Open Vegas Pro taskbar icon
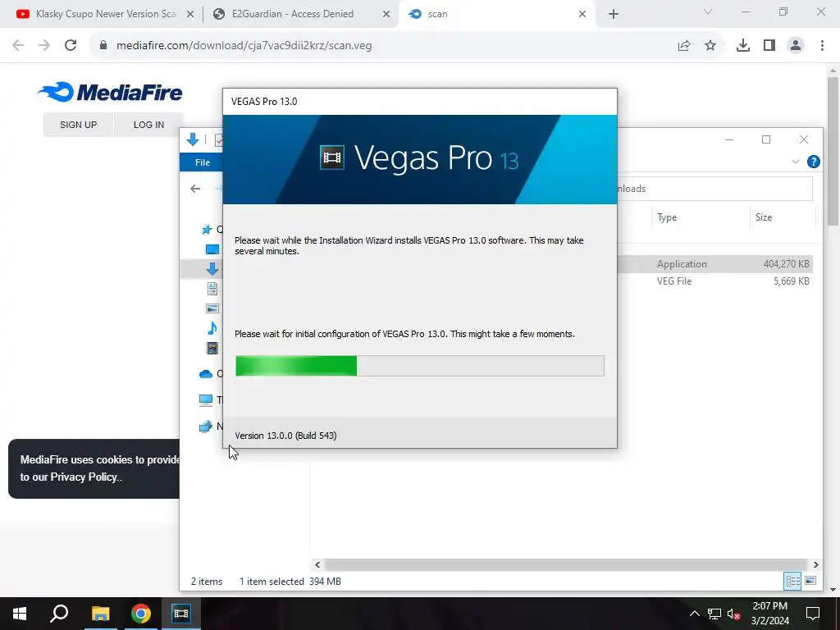Screen dimensions: 840x630 click(181, 614)
